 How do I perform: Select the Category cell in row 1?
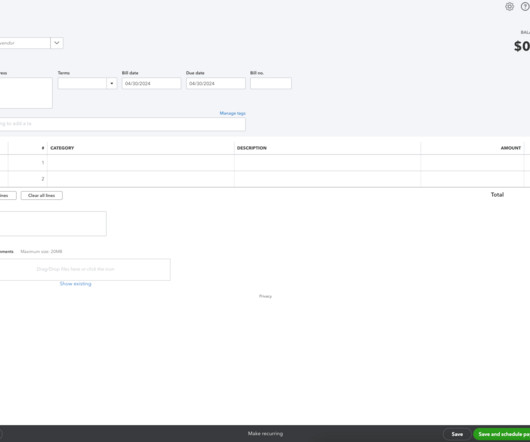coord(141,163)
